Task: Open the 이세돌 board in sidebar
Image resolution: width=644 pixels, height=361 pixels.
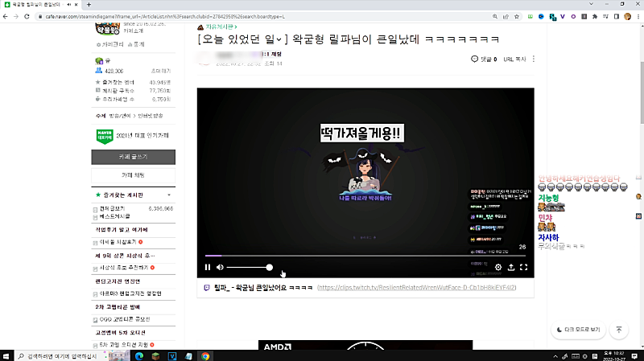Action: [x=118, y=242]
